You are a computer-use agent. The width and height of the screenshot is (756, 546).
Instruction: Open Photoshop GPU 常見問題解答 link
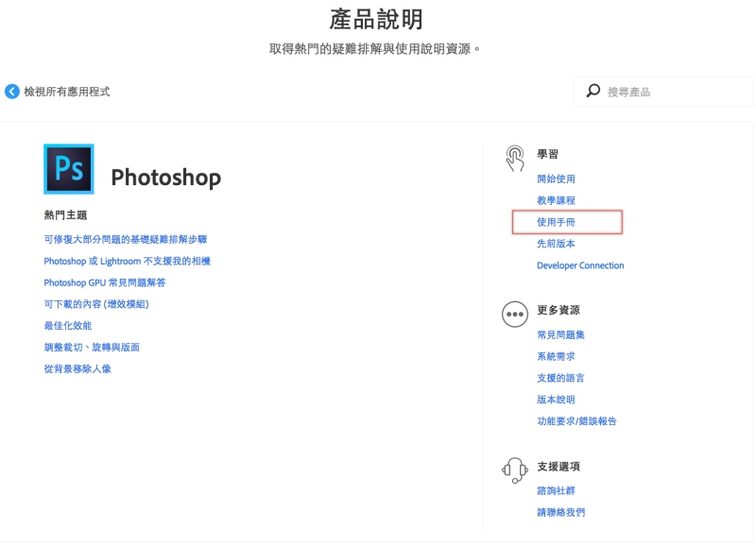pos(105,282)
